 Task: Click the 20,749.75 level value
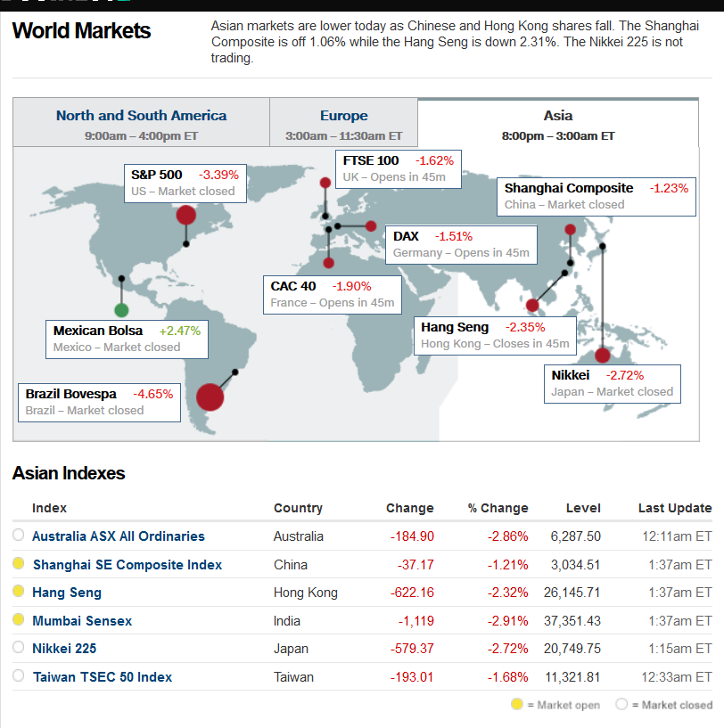[x=572, y=649]
